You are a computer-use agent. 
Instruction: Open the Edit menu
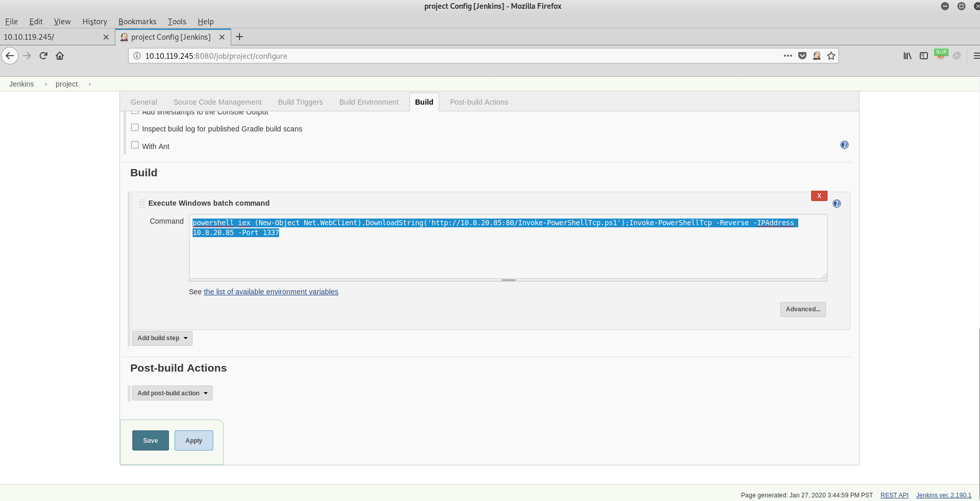pos(36,21)
